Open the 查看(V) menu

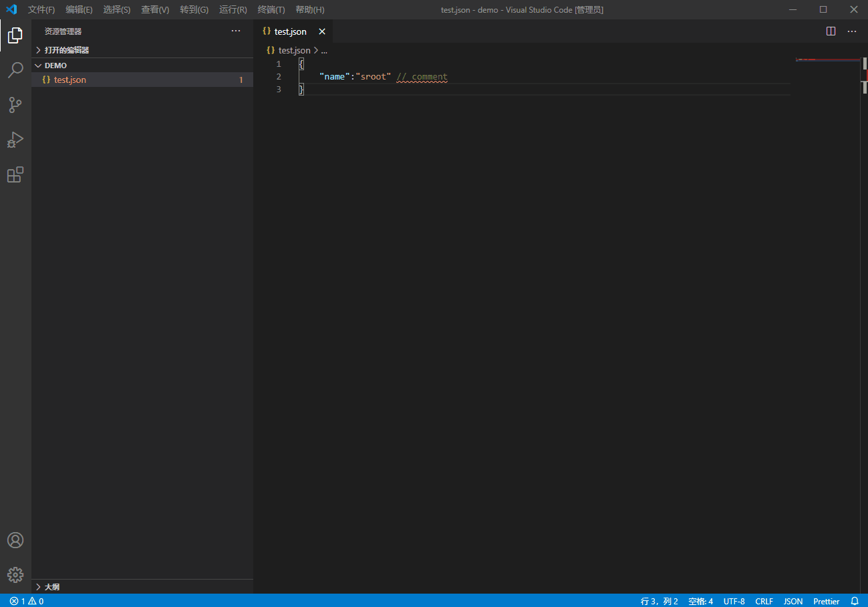(x=155, y=9)
